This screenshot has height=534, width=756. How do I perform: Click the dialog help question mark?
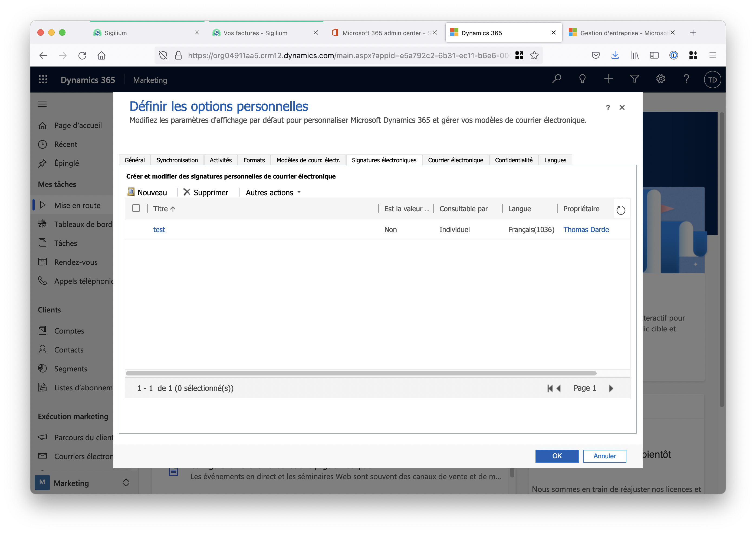coord(608,108)
